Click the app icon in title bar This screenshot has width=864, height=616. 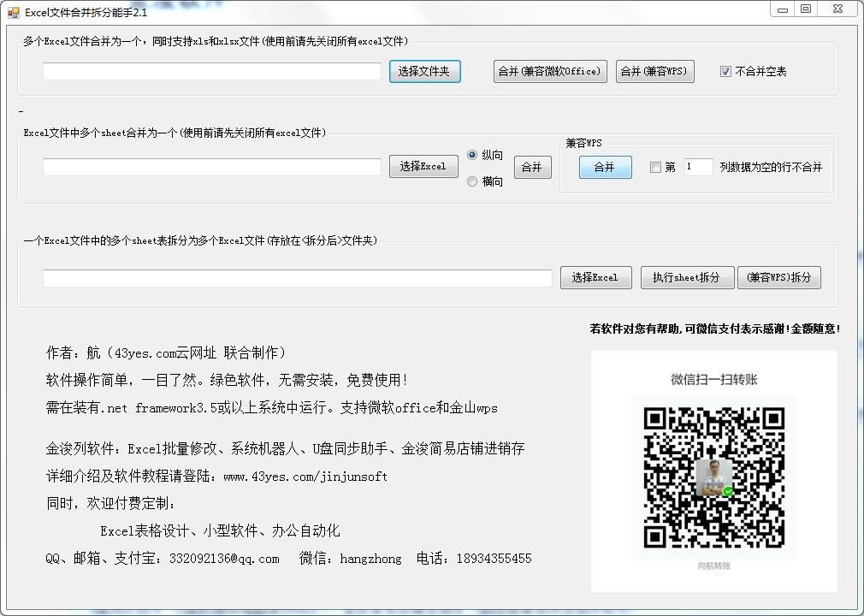coord(13,13)
